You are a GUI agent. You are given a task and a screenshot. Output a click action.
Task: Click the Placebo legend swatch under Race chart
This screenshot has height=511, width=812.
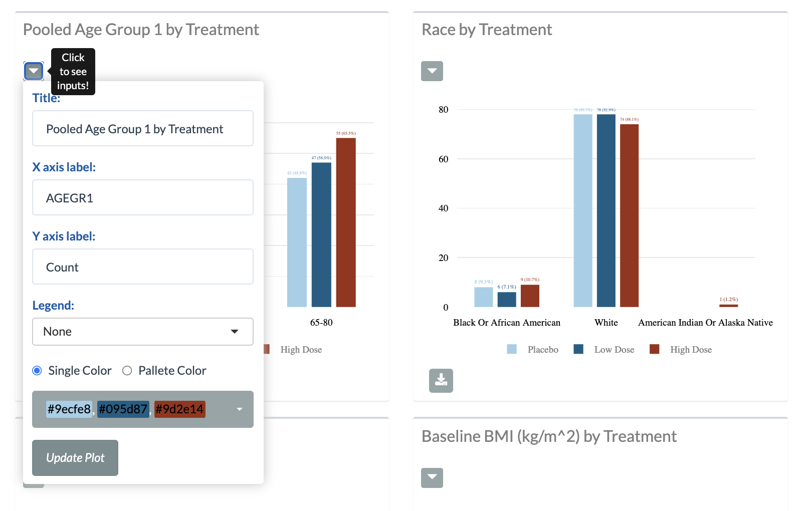pos(511,349)
